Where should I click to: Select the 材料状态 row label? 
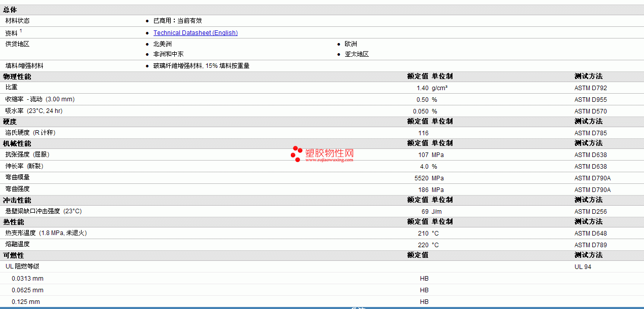pyautogui.click(x=18, y=21)
